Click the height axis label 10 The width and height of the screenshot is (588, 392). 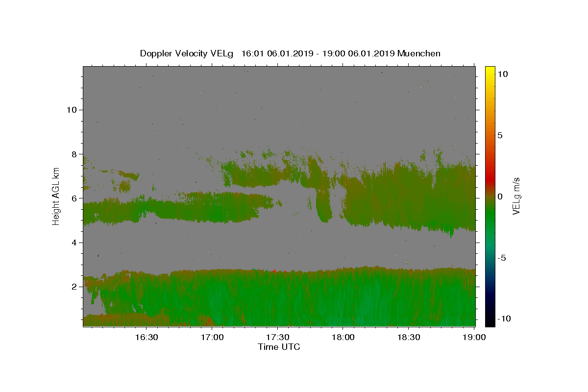pos(72,110)
